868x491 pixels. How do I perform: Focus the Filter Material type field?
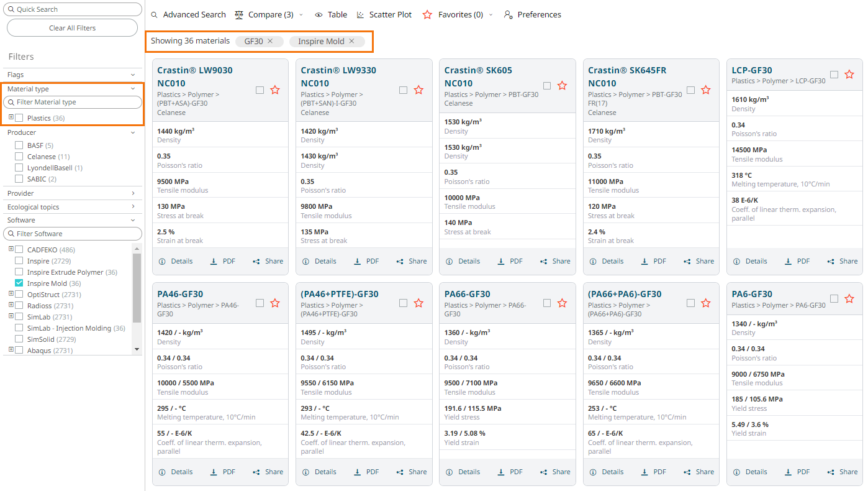(x=73, y=102)
